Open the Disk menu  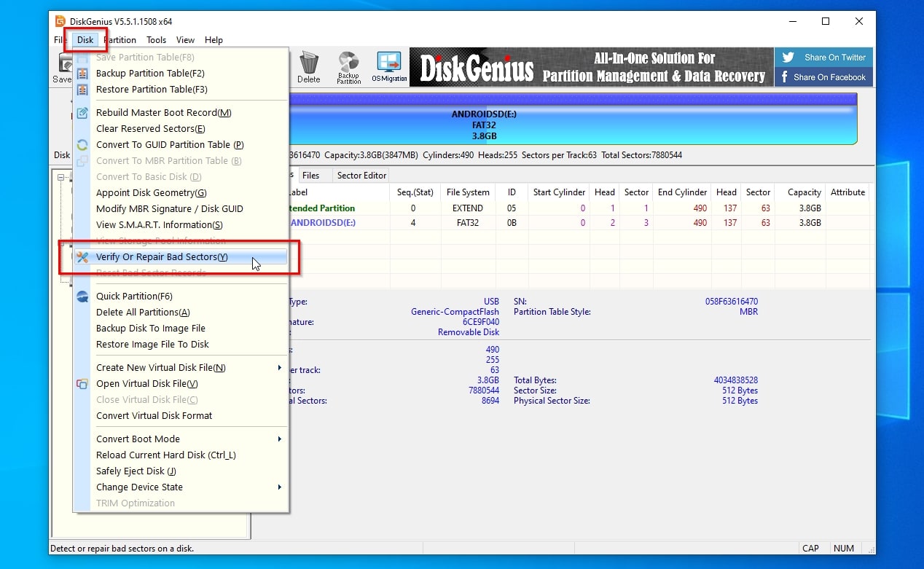tap(85, 40)
